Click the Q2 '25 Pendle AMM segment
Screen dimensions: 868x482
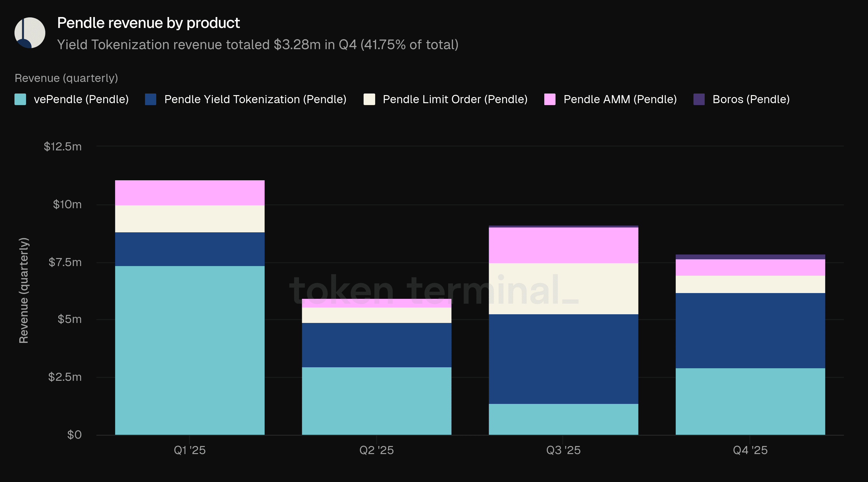[376, 303]
